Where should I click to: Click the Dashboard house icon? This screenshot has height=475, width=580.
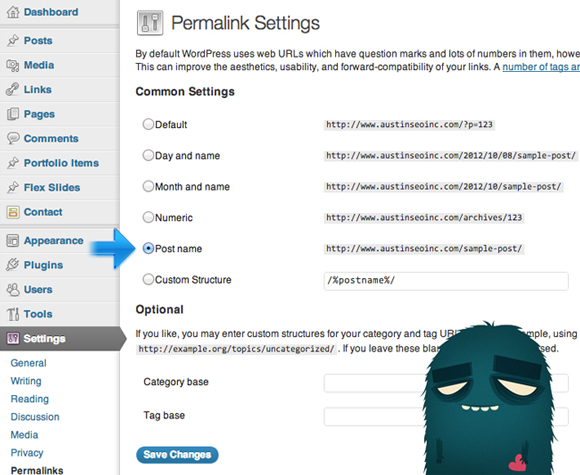13,12
